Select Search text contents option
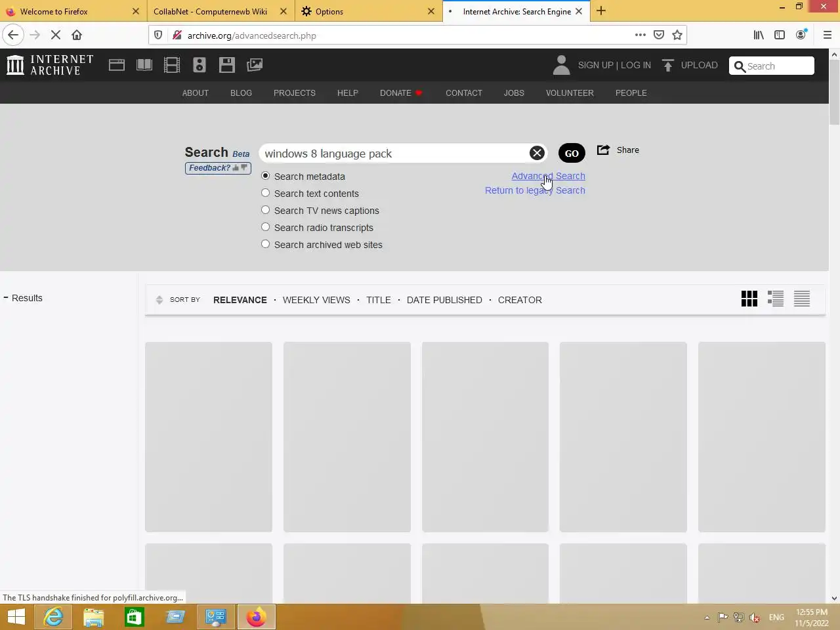 point(265,193)
